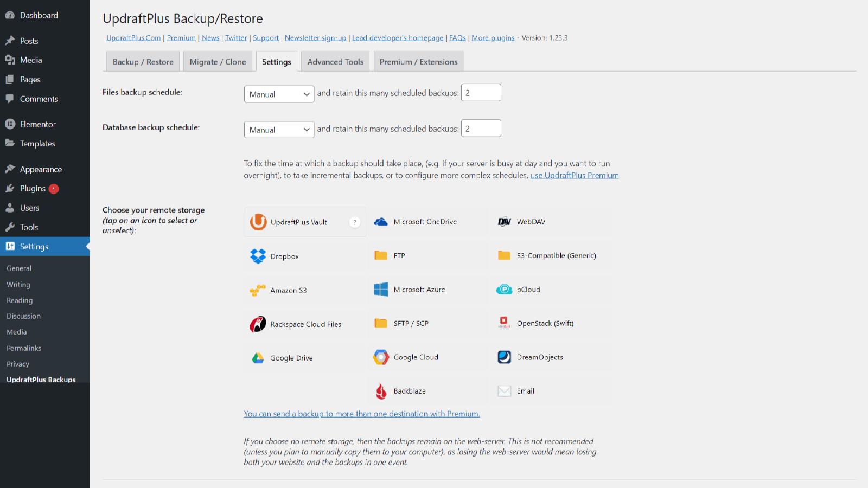Open the multiple destinations with Premium link
868x488 pixels.
(362, 414)
